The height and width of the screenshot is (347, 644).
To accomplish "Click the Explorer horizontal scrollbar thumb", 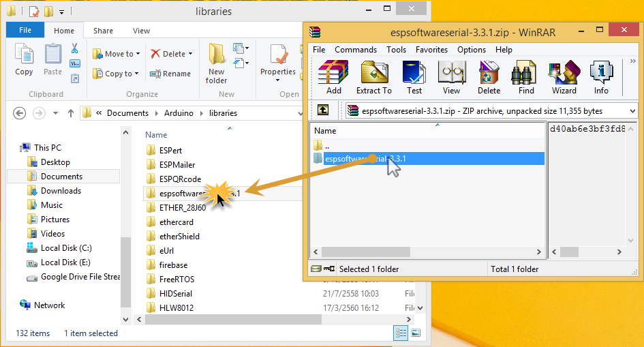I will click(x=233, y=319).
